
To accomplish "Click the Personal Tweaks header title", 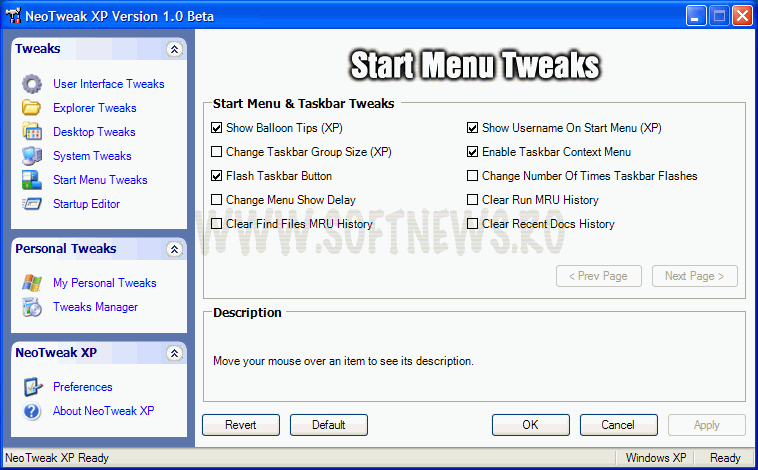I will coord(66,249).
